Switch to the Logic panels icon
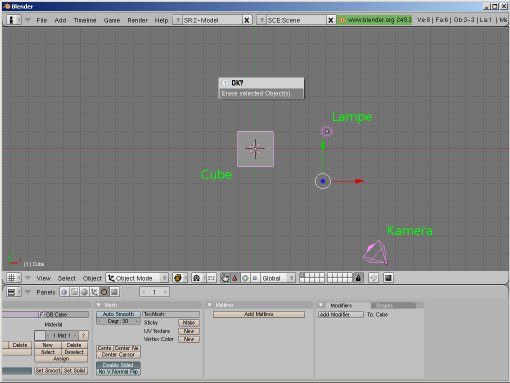 pos(64,292)
